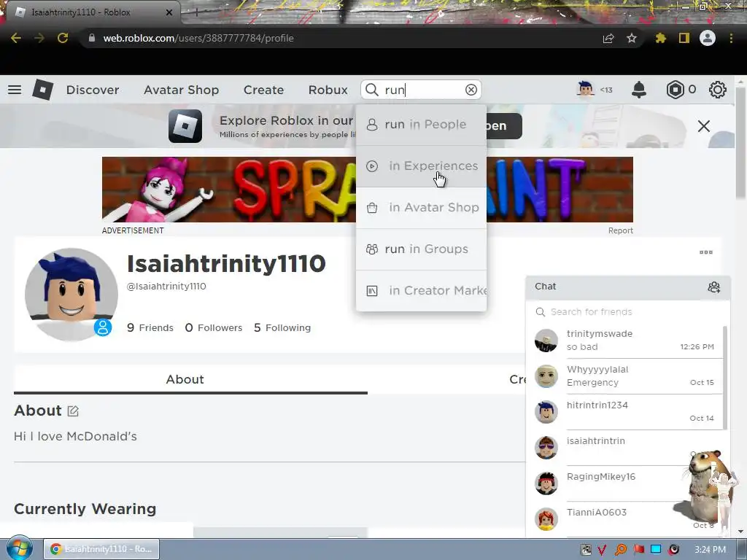Click the search magnifier icon

(x=371, y=90)
